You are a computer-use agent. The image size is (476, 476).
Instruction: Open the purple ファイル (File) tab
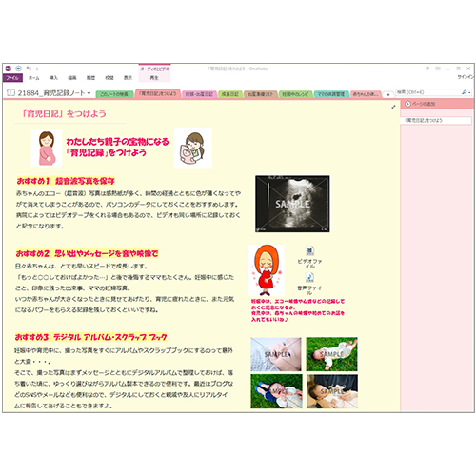(12, 78)
